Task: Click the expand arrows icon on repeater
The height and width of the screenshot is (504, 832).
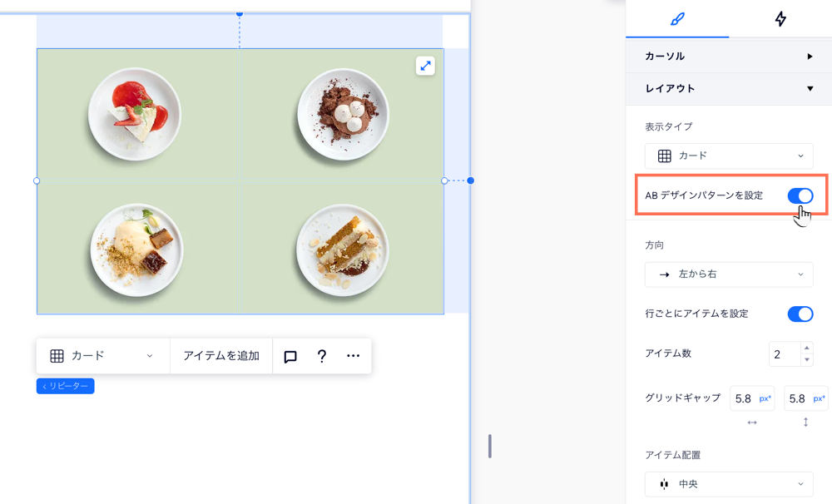Action: click(x=425, y=66)
